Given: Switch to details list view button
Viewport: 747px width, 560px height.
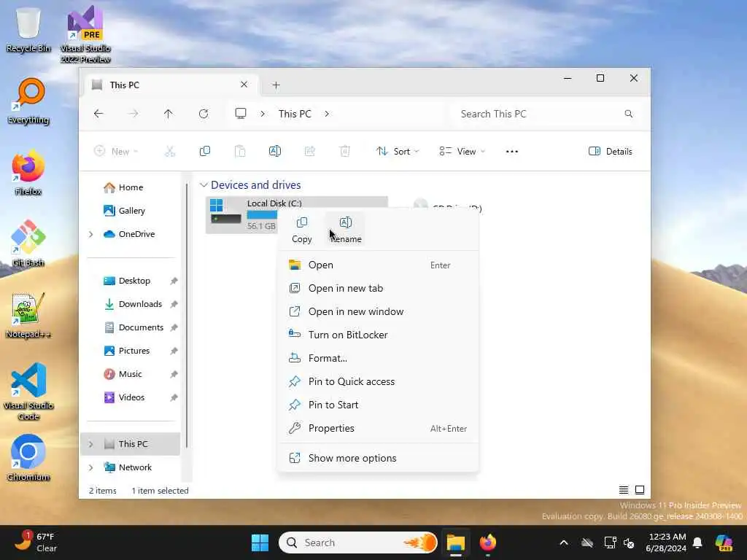Looking at the screenshot, I should click(x=623, y=490).
